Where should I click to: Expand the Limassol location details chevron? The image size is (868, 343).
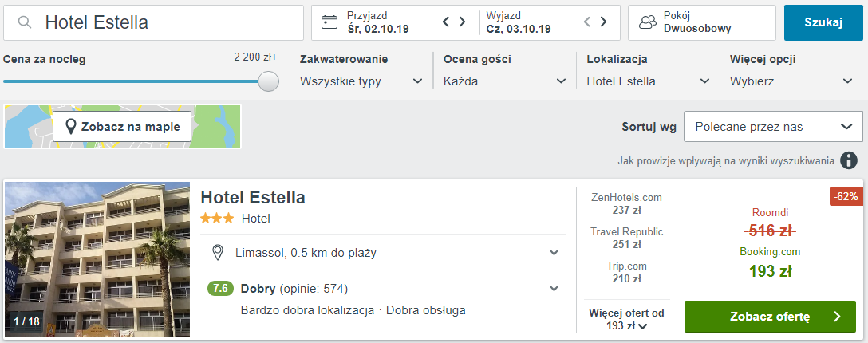(554, 253)
